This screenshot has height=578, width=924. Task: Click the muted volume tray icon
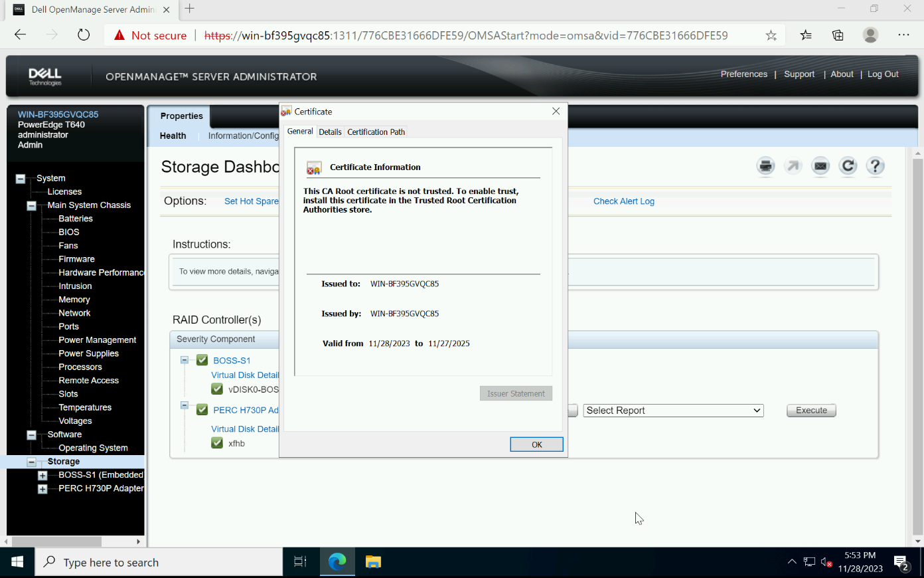[826, 562]
